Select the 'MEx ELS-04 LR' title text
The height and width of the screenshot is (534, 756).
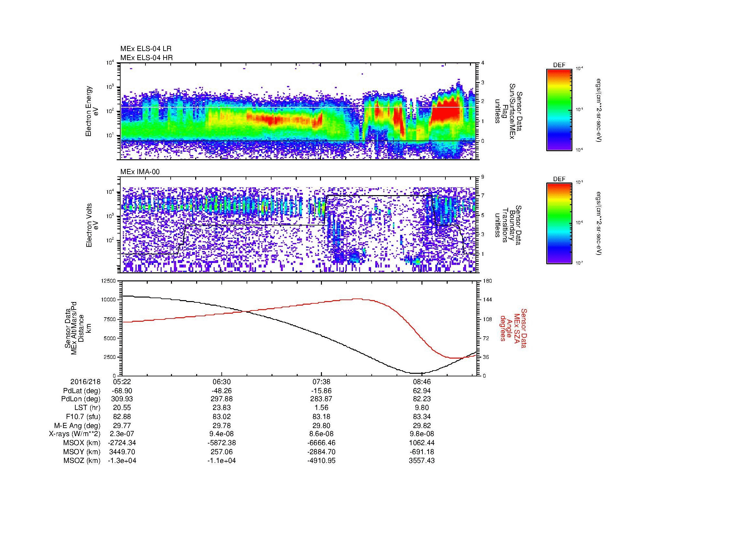coord(146,49)
